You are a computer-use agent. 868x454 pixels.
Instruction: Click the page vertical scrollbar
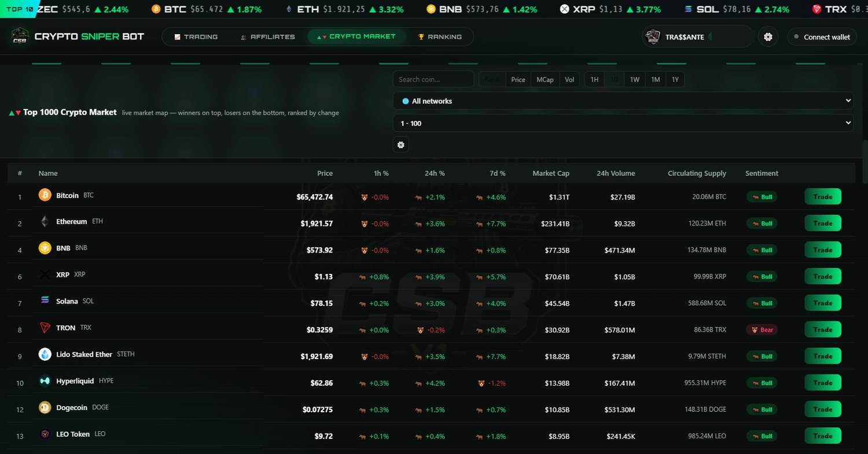865,162
